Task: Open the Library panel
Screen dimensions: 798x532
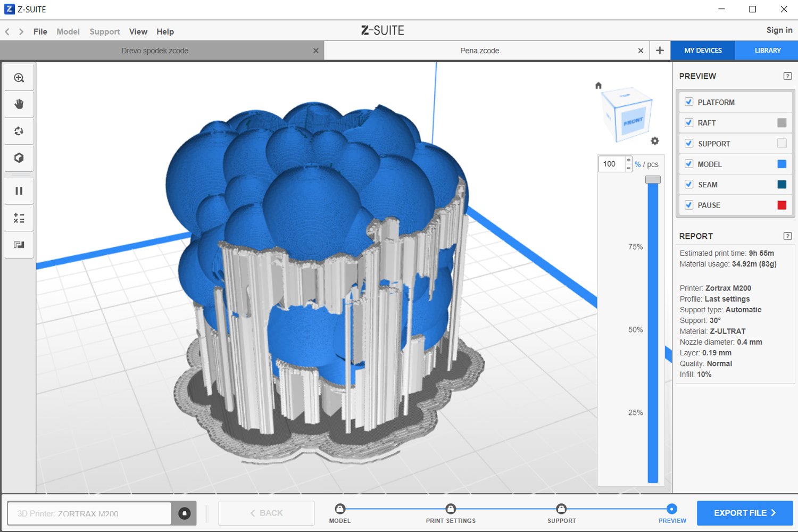Action: pos(767,51)
